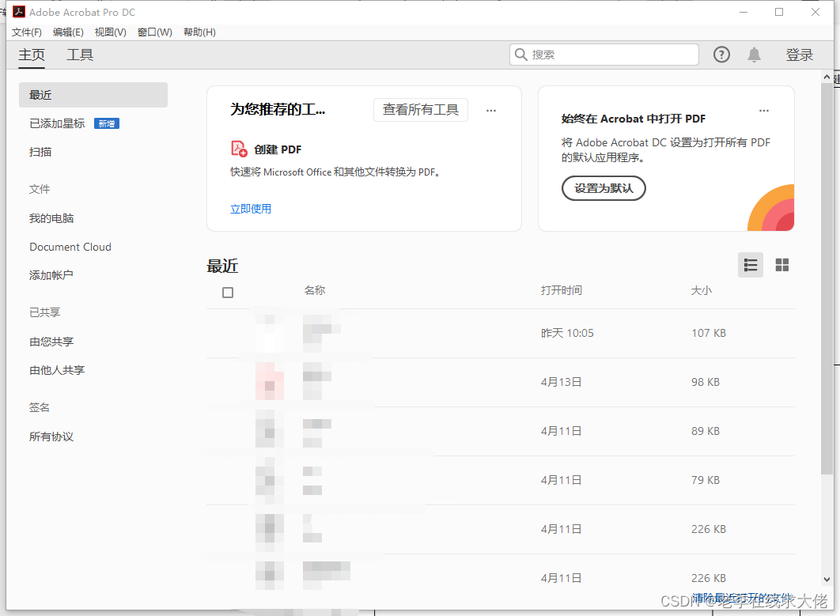Select 最近 in the sidebar
The height and width of the screenshot is (616, 840).
[x=93, y=95]
